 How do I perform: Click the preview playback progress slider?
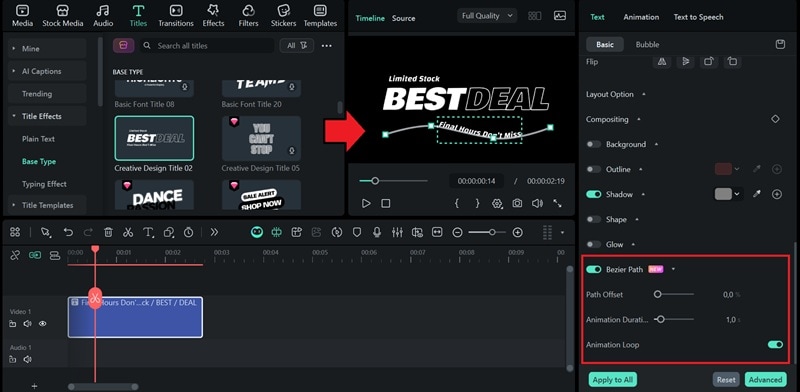(393, 181)
